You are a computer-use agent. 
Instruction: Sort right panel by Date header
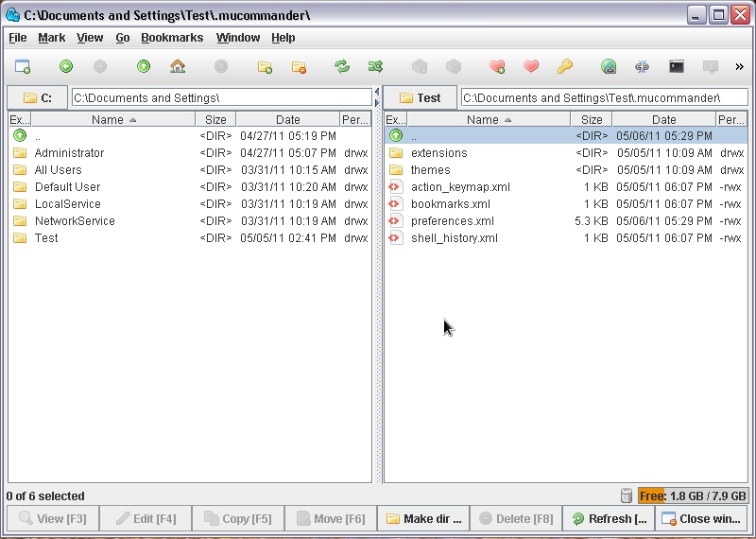pyautogui.click(x=664, y=119)
